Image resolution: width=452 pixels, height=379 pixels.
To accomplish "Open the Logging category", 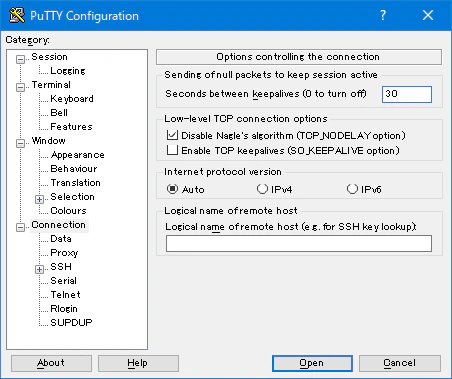I will pos(68,71).
